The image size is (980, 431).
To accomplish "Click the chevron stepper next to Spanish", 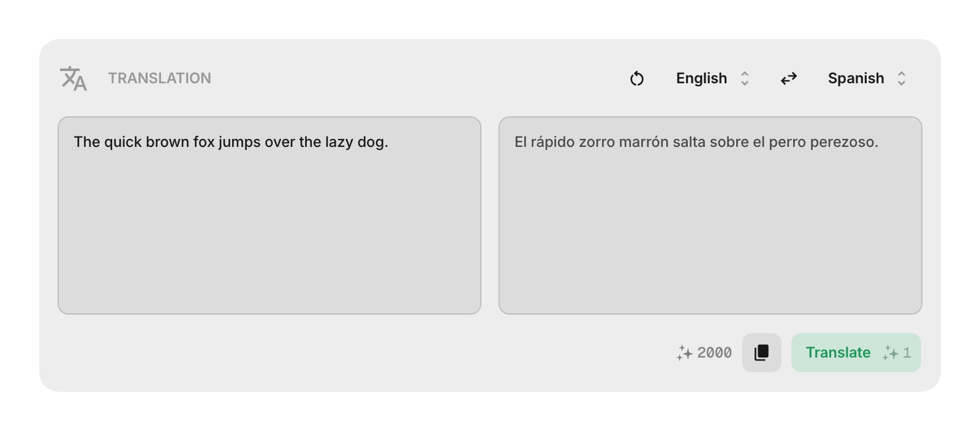I will (x=902, y=78).
